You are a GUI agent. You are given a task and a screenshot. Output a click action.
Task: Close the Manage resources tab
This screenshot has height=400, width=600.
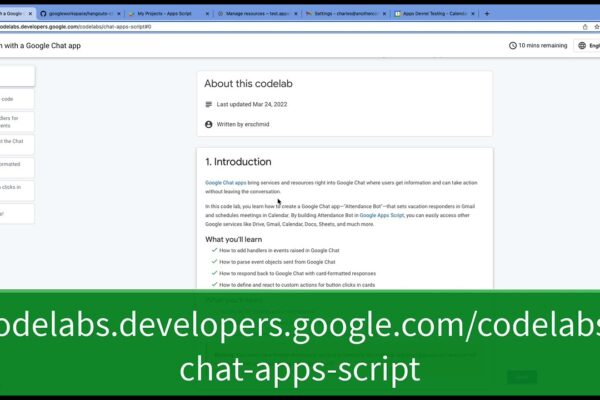296,13
